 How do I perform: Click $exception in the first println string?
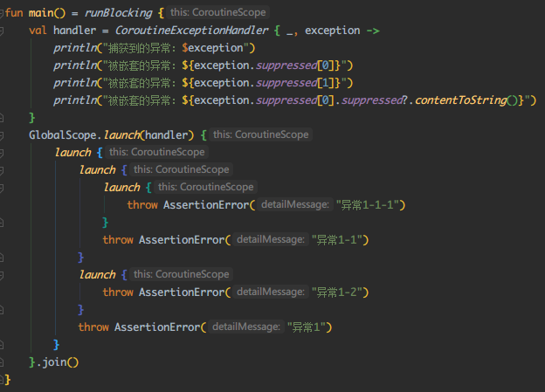click(212, 48)
